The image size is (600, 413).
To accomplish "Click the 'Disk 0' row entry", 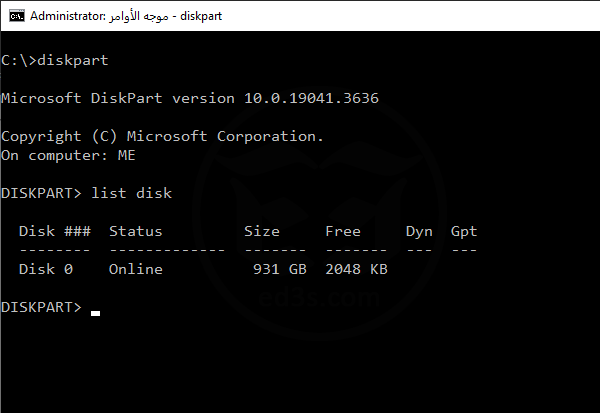I will pyautogui.click(x=46, y=269).
